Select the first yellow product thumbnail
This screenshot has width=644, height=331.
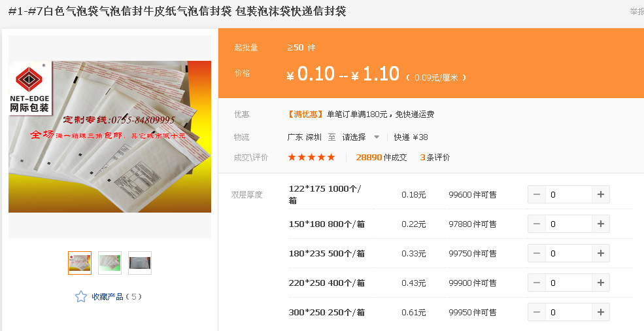click(80, 263)
